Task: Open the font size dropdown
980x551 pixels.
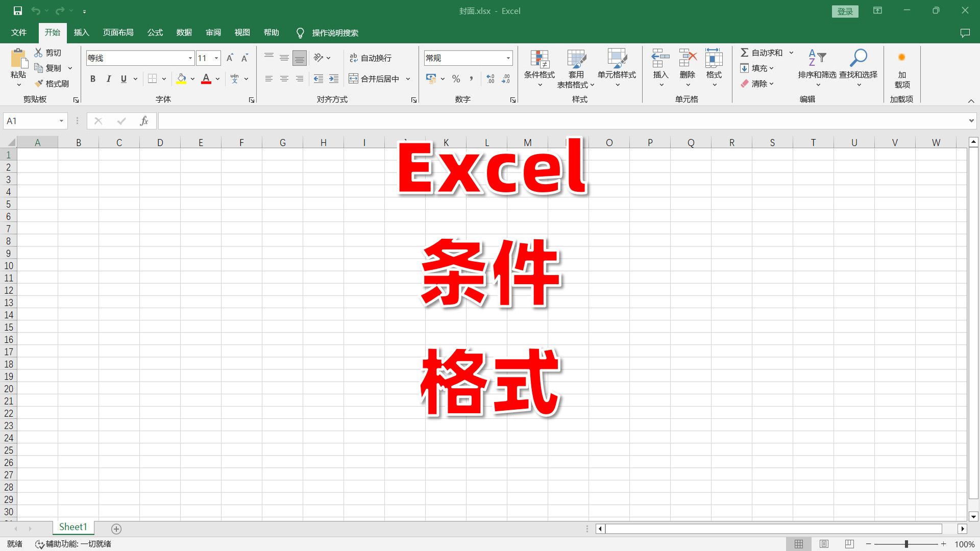Action: (x=216, y=58)
